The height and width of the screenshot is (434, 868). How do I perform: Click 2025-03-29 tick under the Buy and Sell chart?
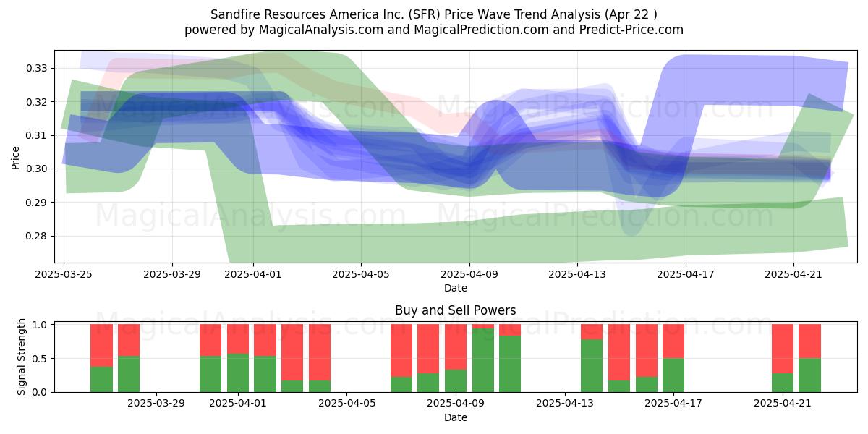point(157,404)
